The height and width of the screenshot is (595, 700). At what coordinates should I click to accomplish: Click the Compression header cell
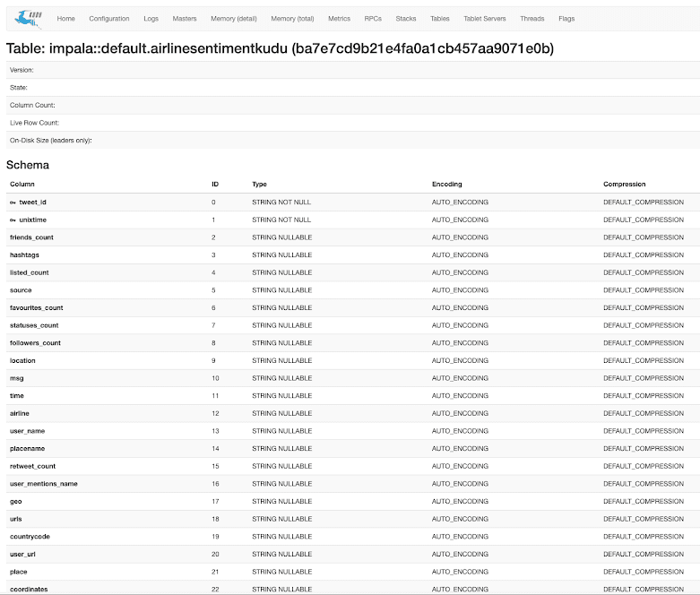(624, 185)
